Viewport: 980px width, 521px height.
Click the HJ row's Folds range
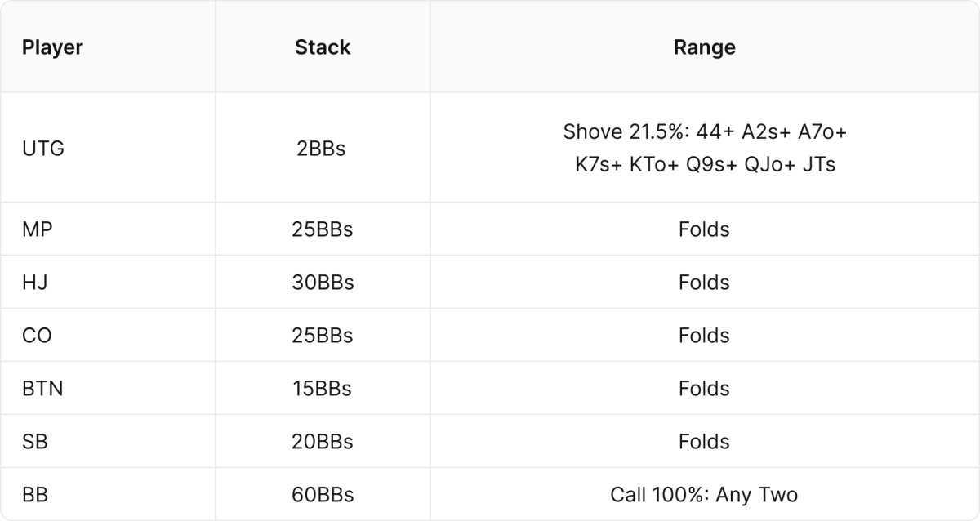[704, 283]
